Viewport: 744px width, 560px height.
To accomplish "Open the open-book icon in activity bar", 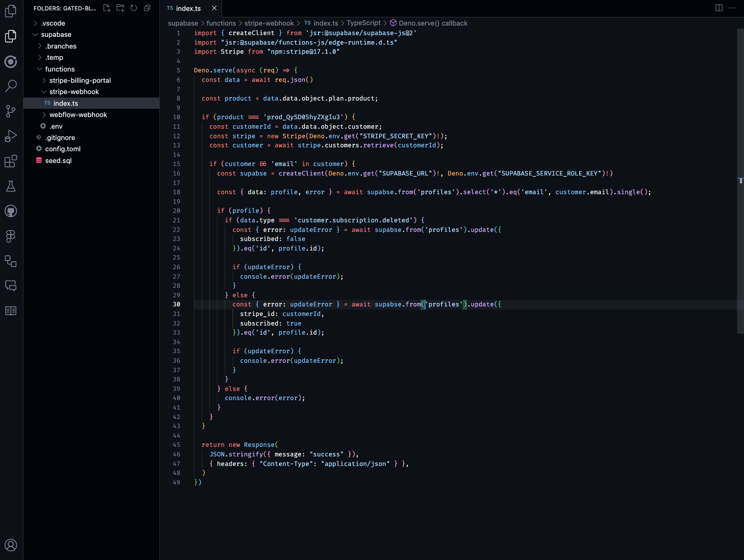I will (11, 311).
